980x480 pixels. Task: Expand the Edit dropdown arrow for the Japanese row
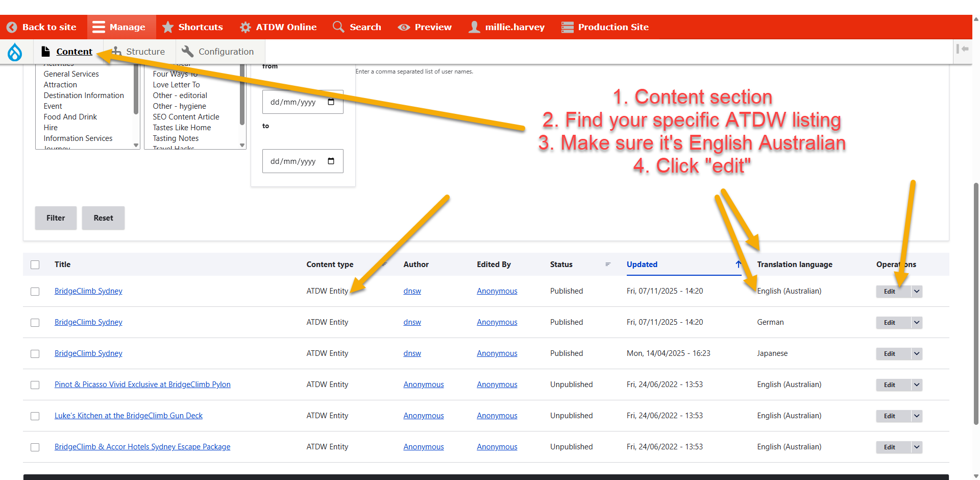click(x=917, y=353)
